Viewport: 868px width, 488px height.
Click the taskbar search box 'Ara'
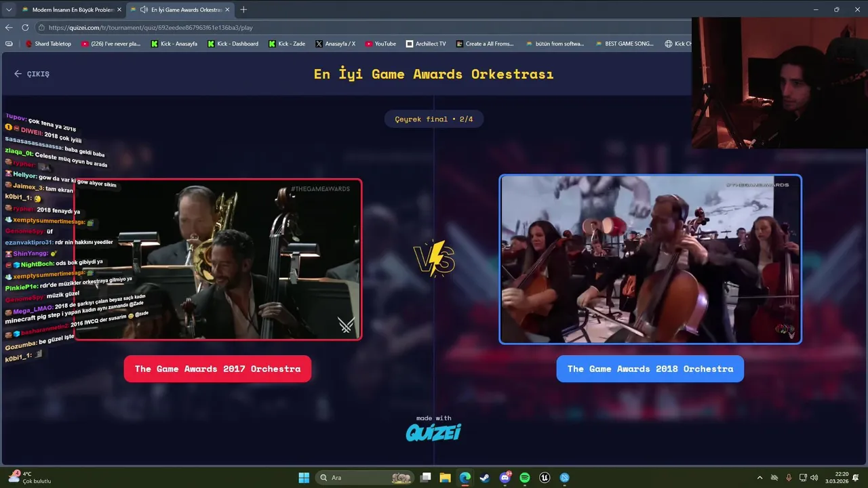click(x=366, y=478)
